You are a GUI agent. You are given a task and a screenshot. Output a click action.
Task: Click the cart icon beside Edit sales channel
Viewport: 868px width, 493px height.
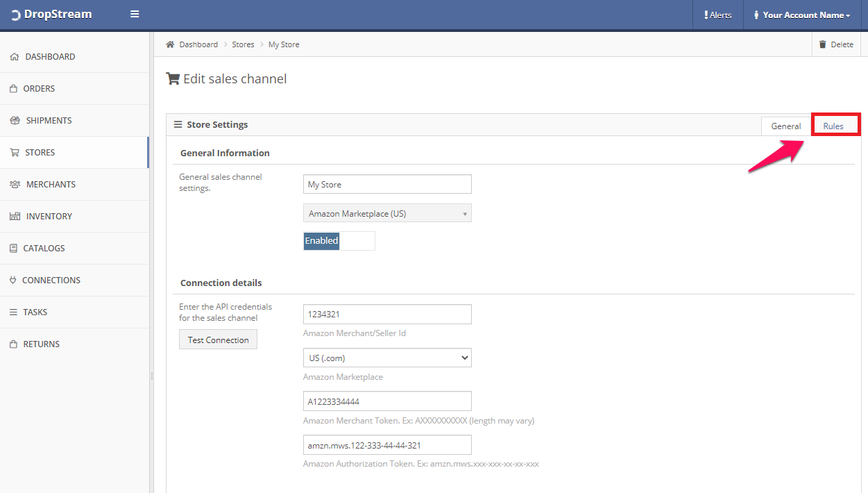173,78
